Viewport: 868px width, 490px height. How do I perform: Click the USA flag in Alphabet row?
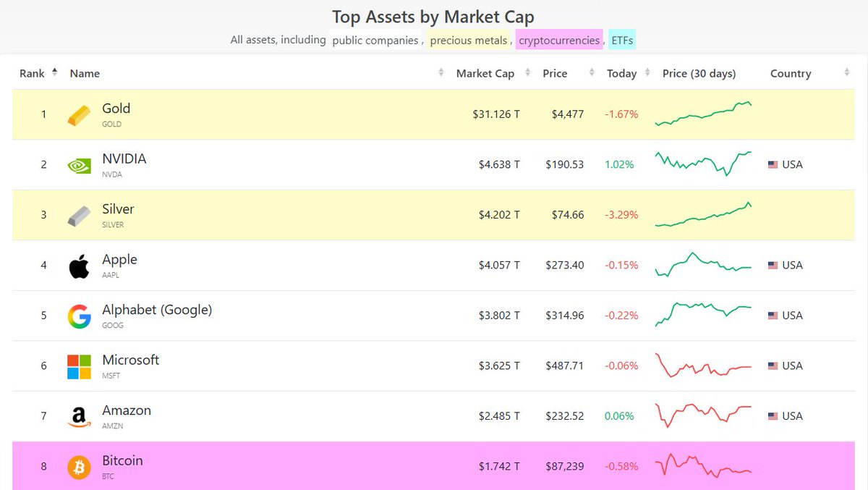773,316
